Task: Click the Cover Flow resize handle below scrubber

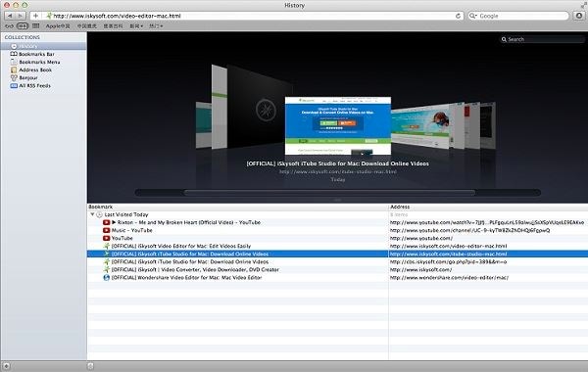Action: coord(337,200)
